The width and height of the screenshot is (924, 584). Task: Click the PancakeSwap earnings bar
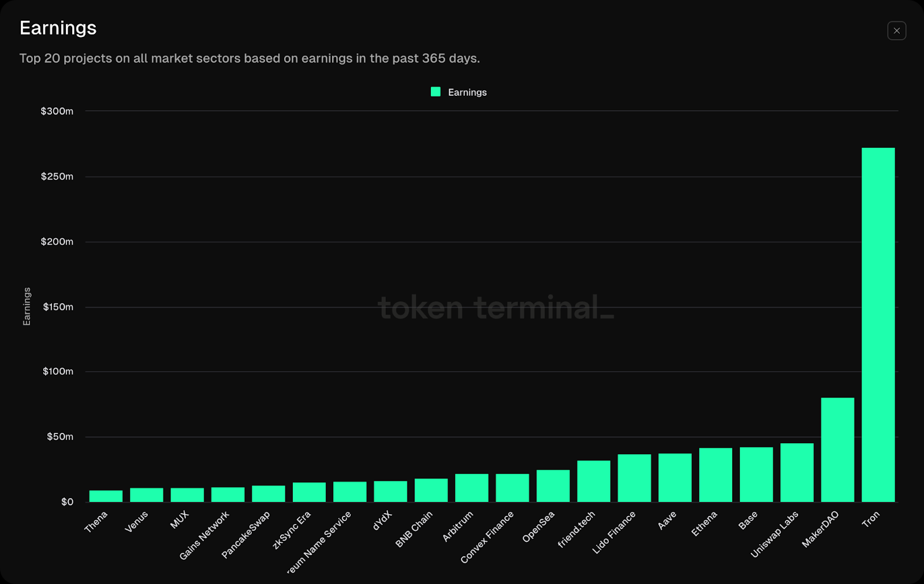pyautogui.click(x=269, y=493)
